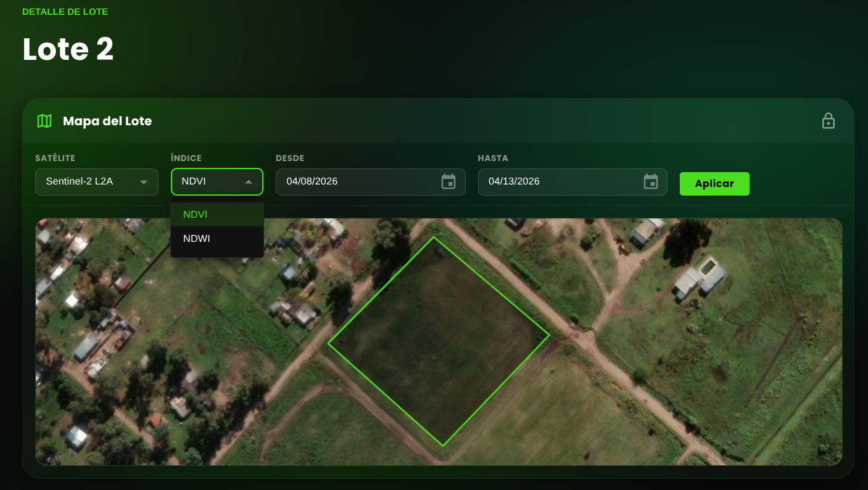Screen dimensions: 868x490
Task: Collapse the NDVI index dropdown arrow
Action: point(249,182)
